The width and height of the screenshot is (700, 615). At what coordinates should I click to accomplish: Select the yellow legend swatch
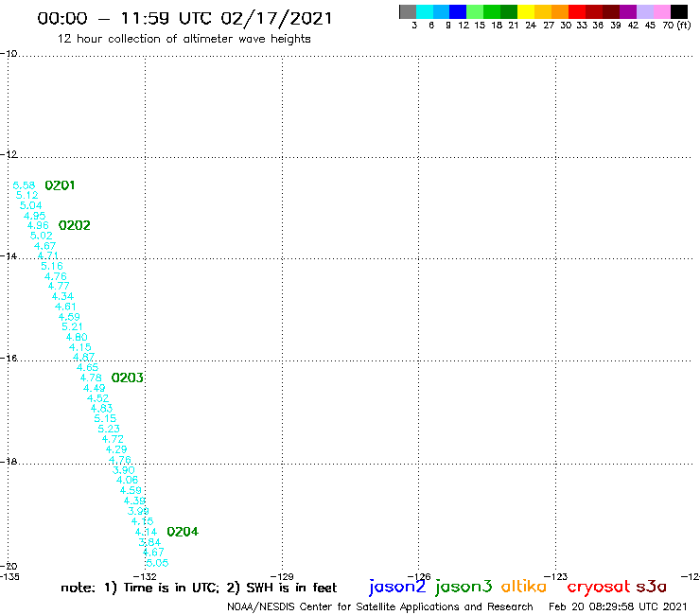click(x=526, y=11)
